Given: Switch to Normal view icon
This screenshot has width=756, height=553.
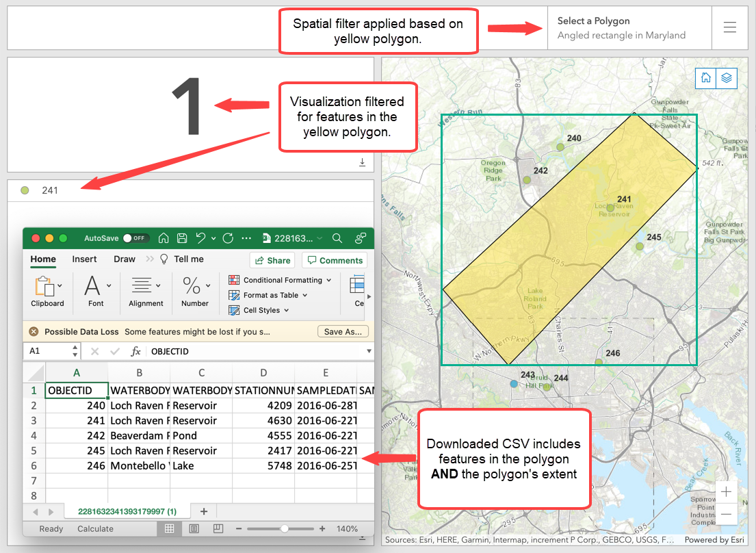Looking at the screenshot, I should coord(169,529).
